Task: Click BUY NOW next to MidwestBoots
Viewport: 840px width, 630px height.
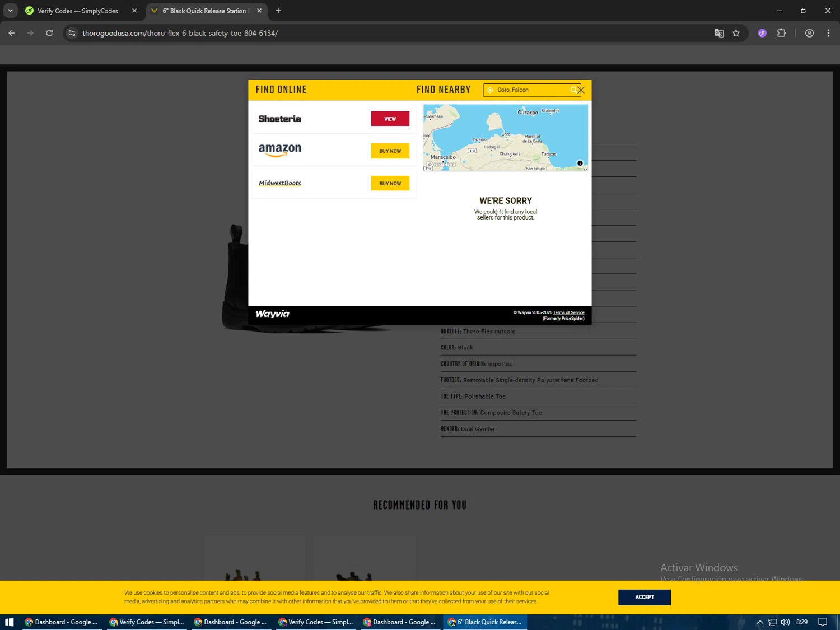Action: 390,184
